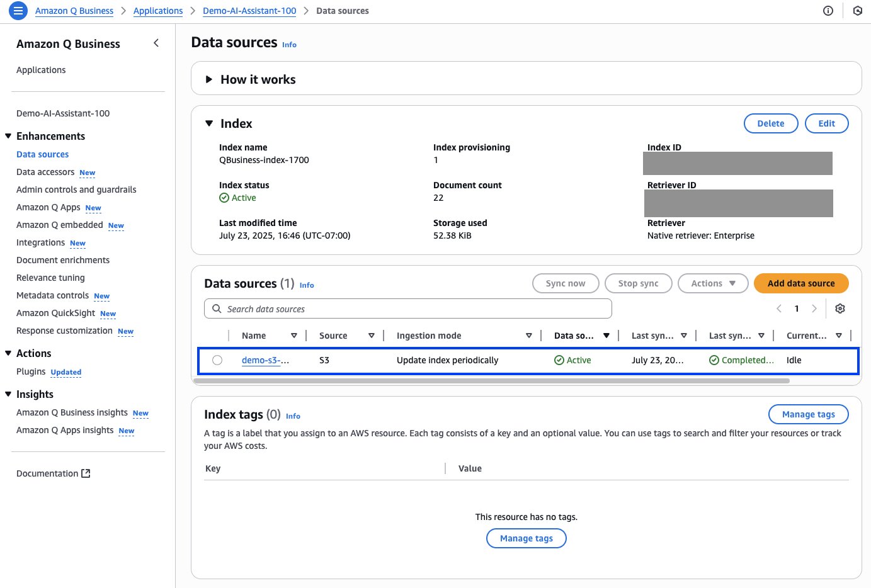The image size is (871, 588).
Task: Click the Active index status check icon
Action: (224, 198)
